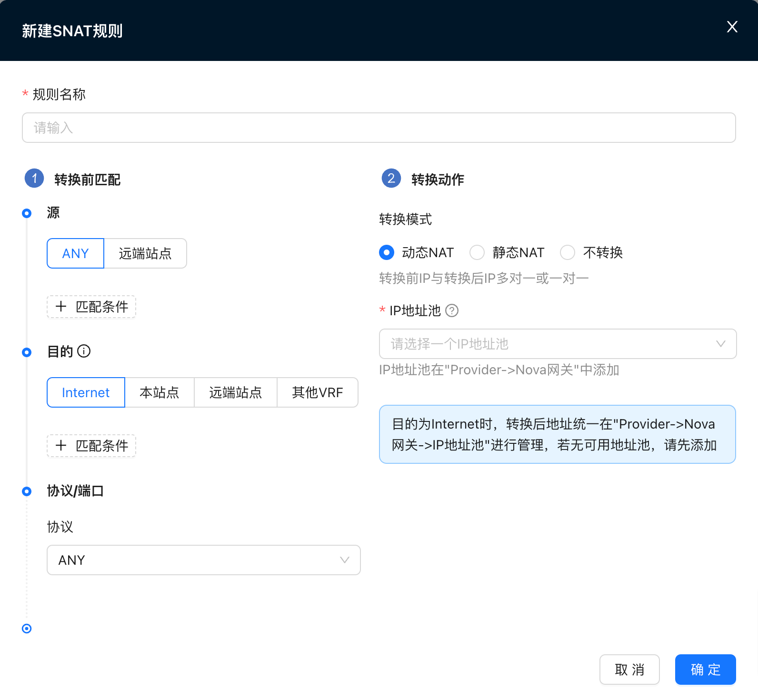758x700 pixels.
Task: Click the info icon next to 目的
Action: pyautogui.click(x=84, y=351)
